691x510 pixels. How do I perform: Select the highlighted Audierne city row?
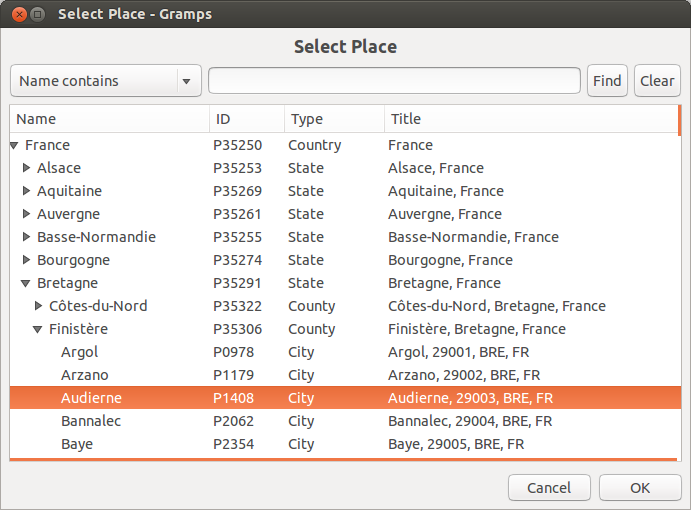coord(346,398)
